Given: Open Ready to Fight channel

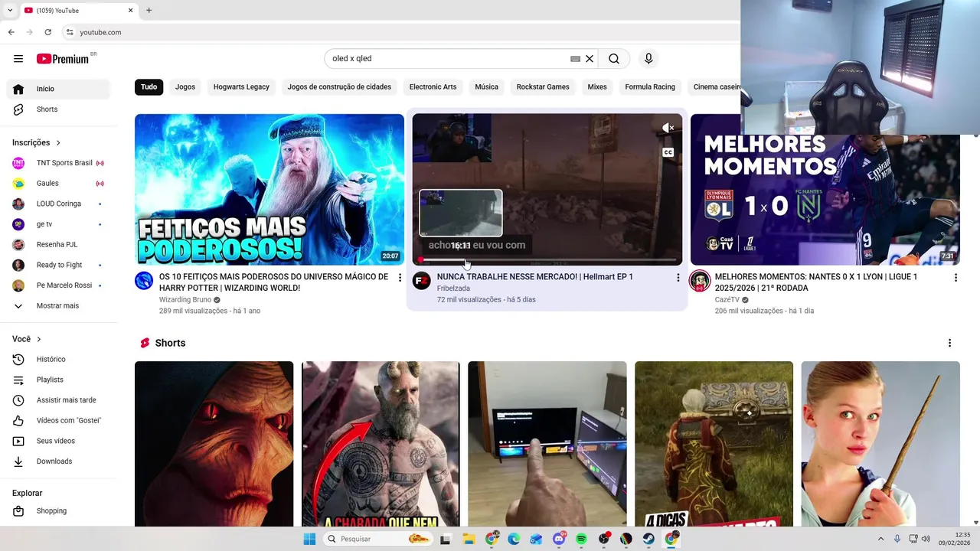Looking at the screenshot, I should (58, 265).
